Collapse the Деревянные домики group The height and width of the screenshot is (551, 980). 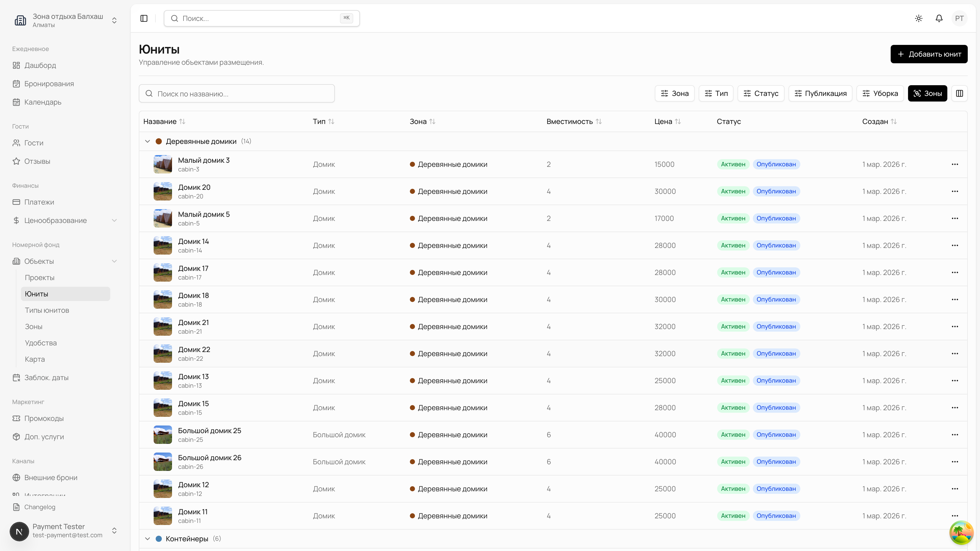pyautogui.click(x=148, y=142)
